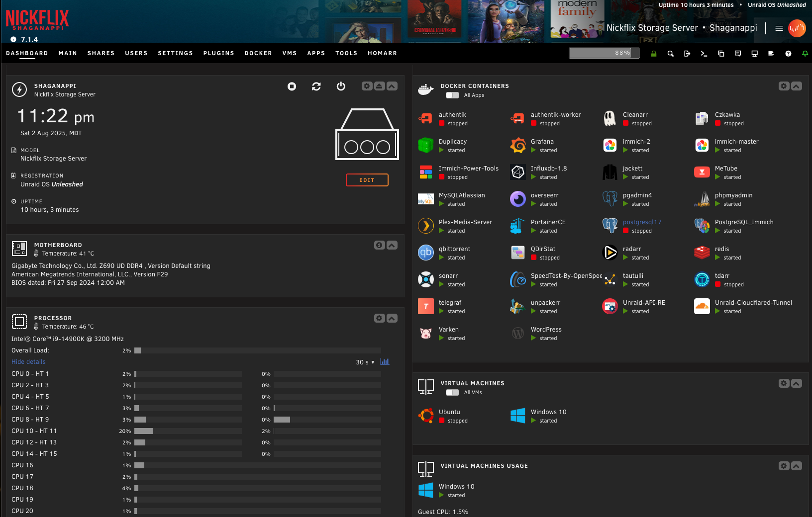Click the motherboard info icon
Screen dimensions: 812x517
pyautogui.click(x=379, y=245)
